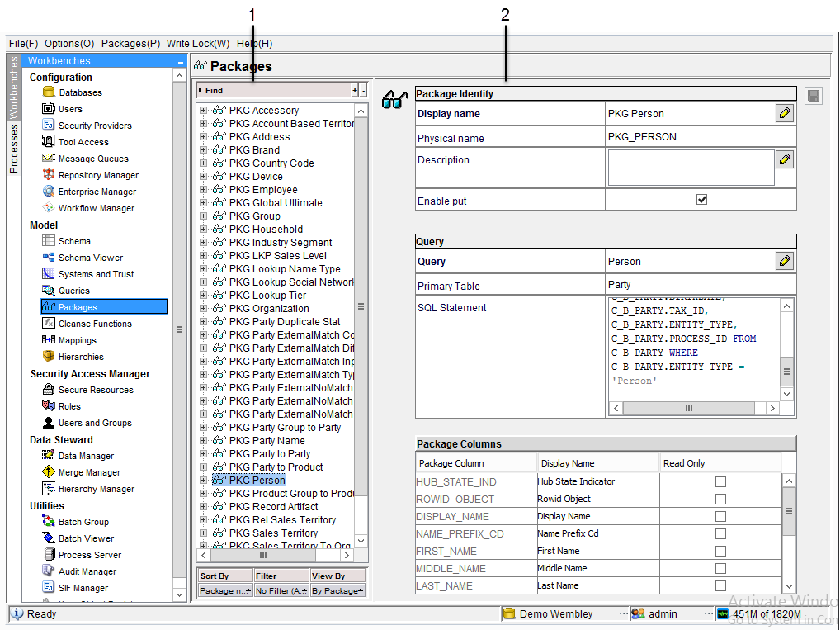Click the disabled save disk icon
Image resolution: width=840 pixels, height=630 pixels.
pos(813,97)
